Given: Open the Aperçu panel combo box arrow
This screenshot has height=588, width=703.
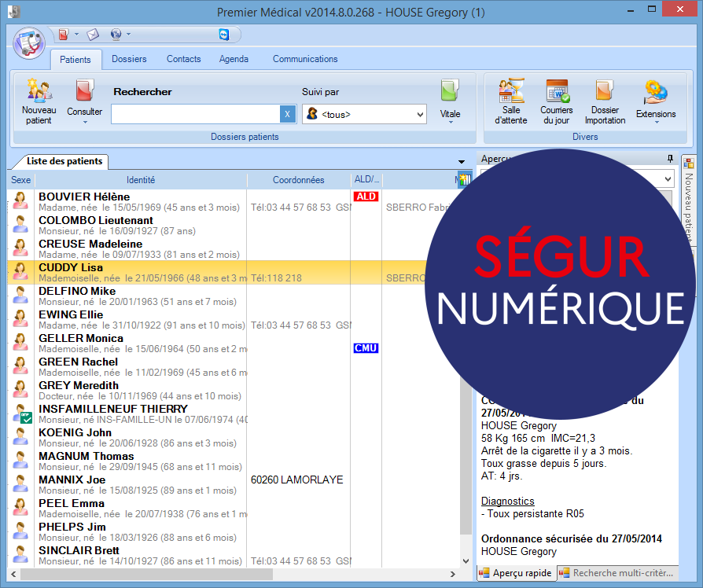Looking at the screenshot, I should pos(668,178).
